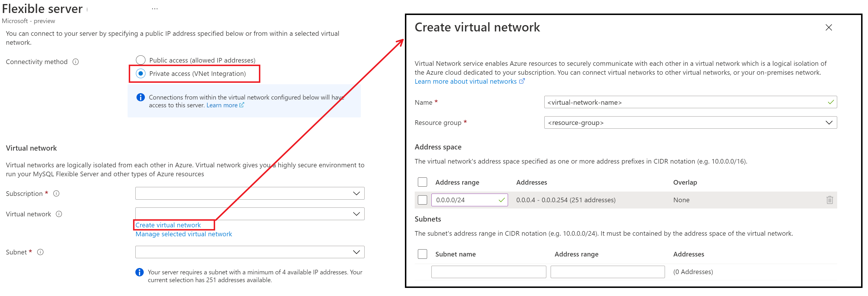This screenshot has width=868, height=296.
Task: Open external link icon after Learn more about virtual networks
Action: point(522,81)
